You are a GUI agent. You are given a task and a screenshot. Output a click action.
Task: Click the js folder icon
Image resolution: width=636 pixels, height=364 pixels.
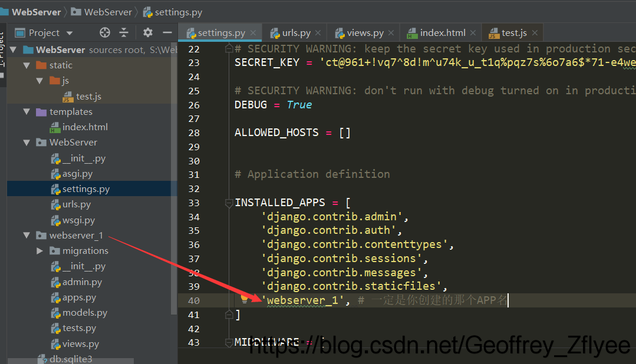[x=54, y=81]
